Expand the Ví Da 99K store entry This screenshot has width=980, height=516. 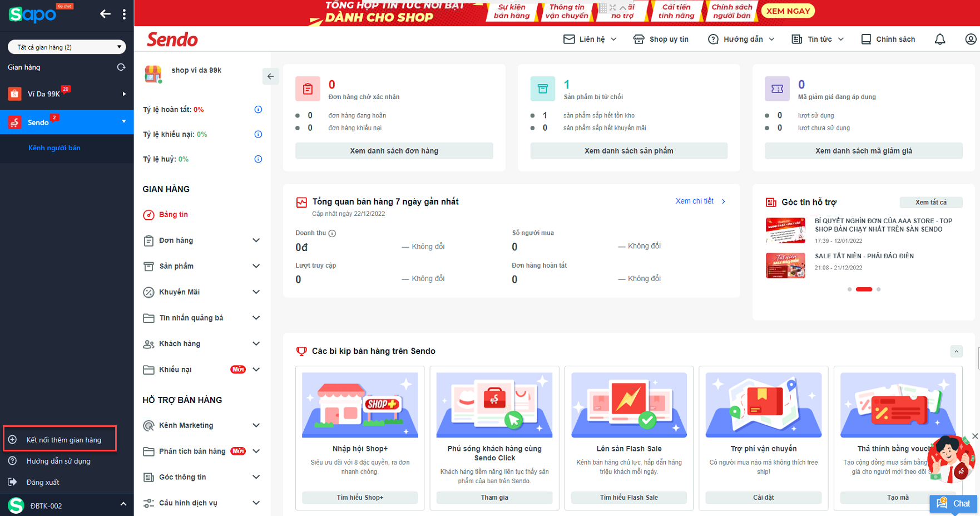pos(124,94)
